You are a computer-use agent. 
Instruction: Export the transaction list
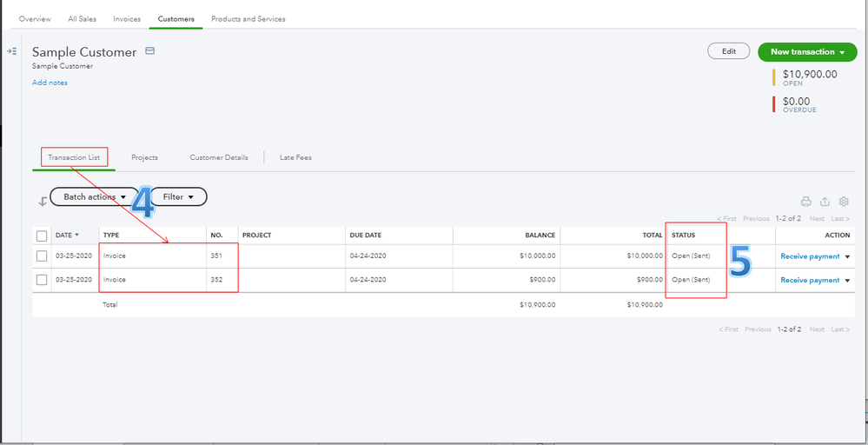(825, 202)
